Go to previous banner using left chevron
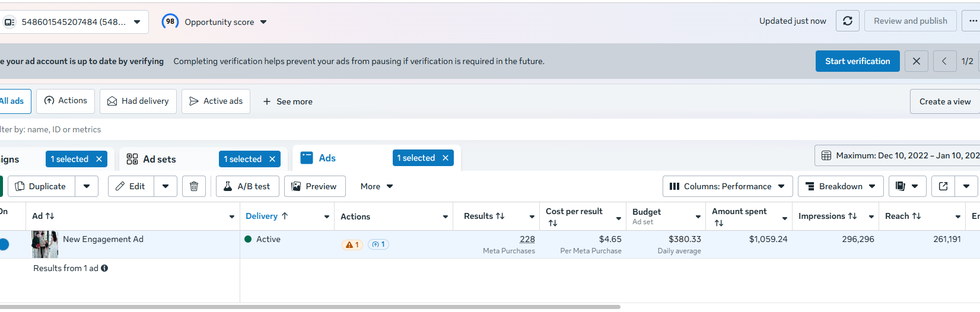The width and height of the screenshot is (980, 312). pos(944,61)
